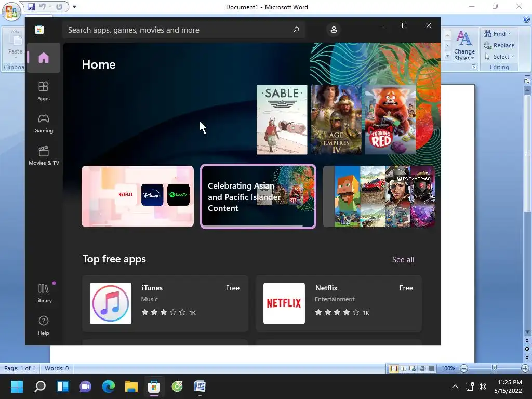Open the Age of Empires IV thumbnail
Image resolution: width=532 pixels, height=399 pixels.
pyautogui.click(x=336, y=120)
